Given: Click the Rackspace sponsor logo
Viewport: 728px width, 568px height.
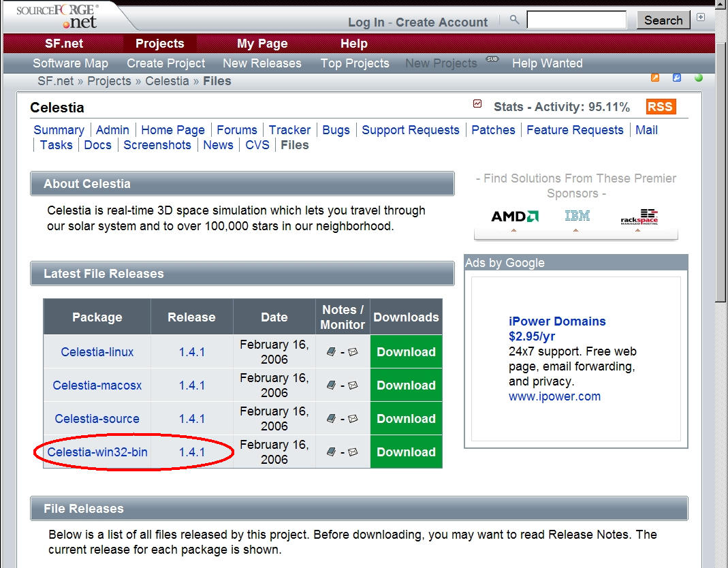Looking at the screenshot, I should (639, 217).
